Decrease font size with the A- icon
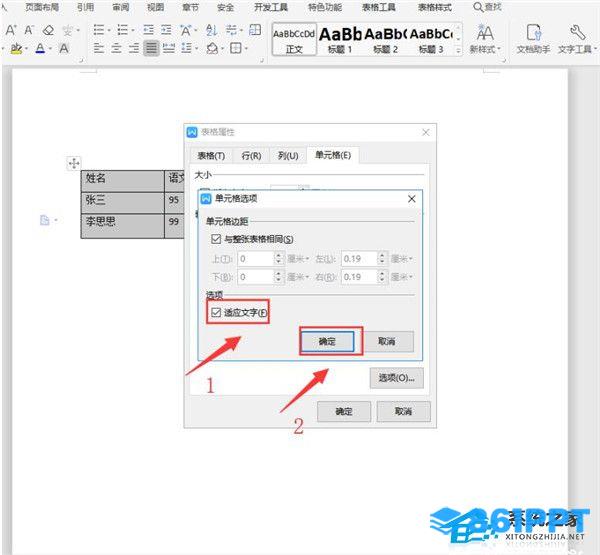This screenshot has height=555, width=600. tap(29, 30)
